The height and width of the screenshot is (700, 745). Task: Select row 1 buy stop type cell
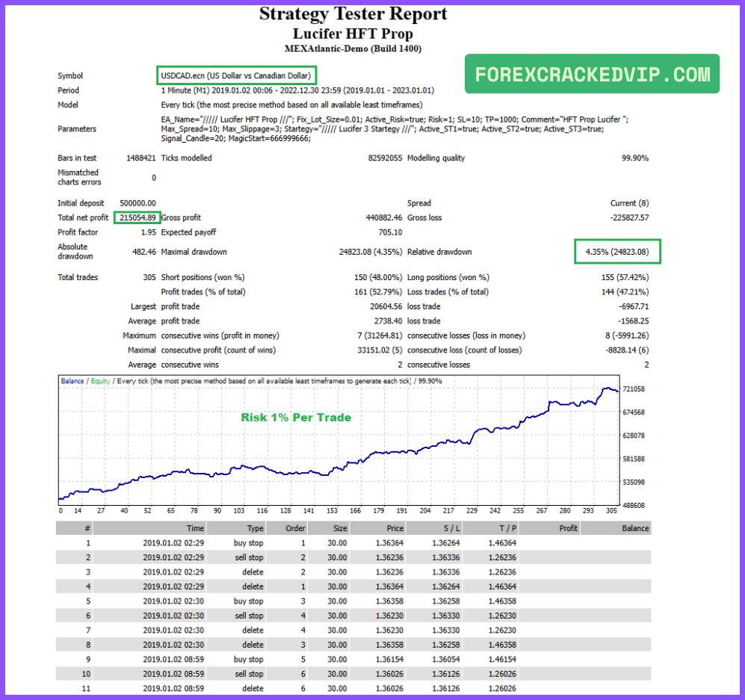[x=248, y=543]
